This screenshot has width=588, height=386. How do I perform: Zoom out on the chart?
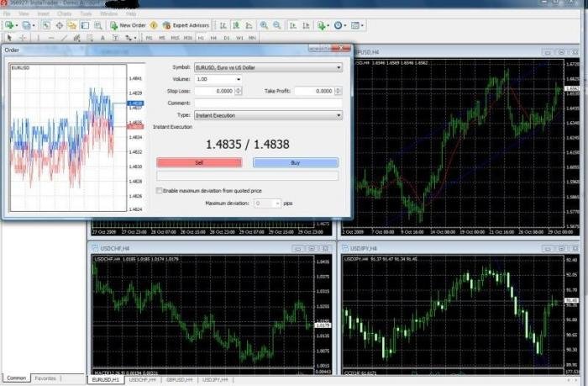click(276, 25)
